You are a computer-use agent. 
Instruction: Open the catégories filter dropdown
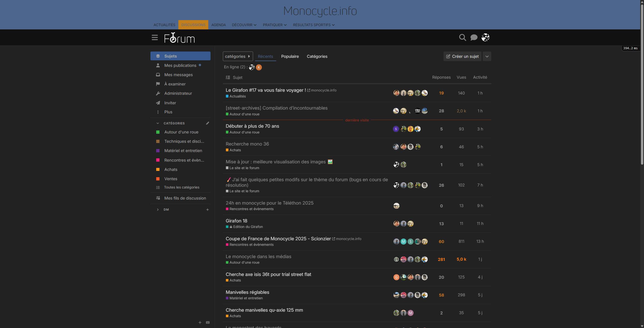click(x=237, y=56)
